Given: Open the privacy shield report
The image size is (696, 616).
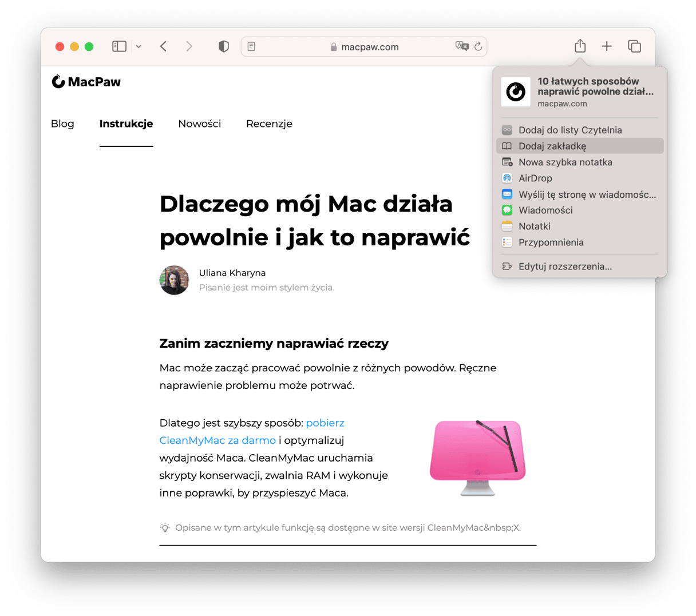Looking at the screenshot, I should click(224, 46).
